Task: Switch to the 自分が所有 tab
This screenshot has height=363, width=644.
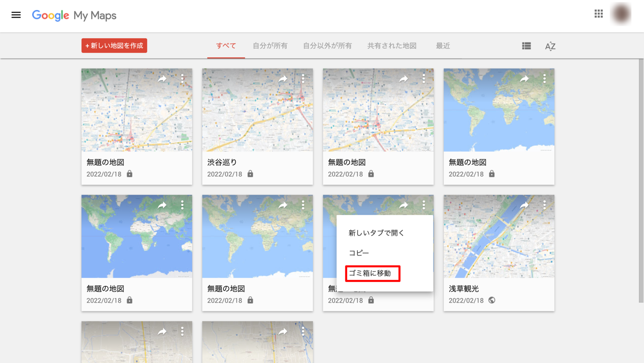Action: pyautogui.click(x=270, y=46)
